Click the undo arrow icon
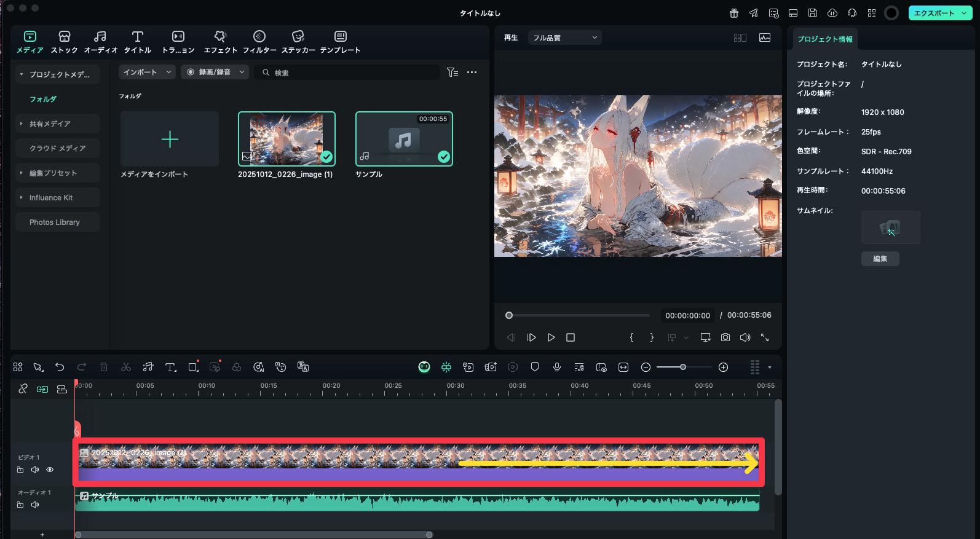 point(60,367)
